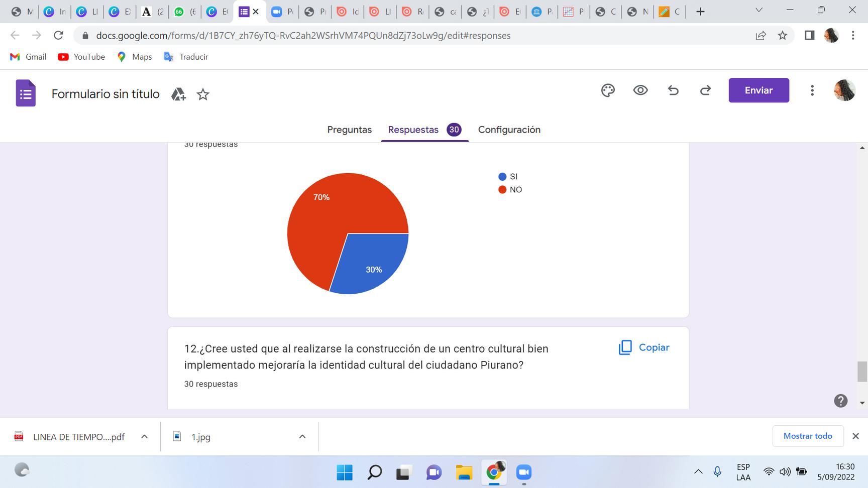Open Task View on the taskbar

(x=403, y=472)
